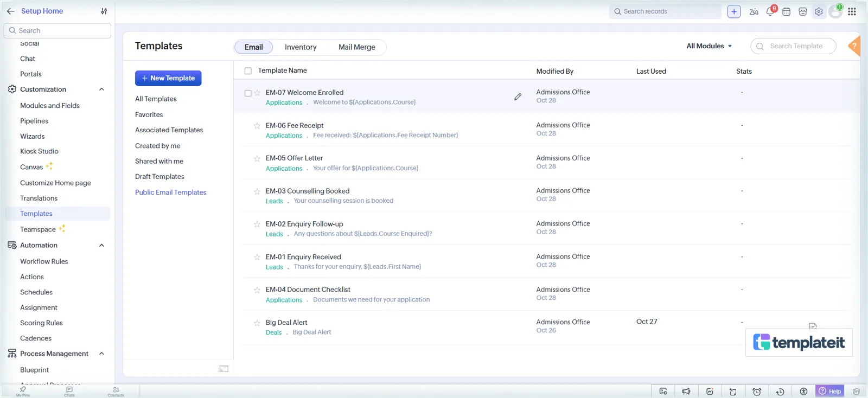This screenshot has width=868, height=398.
Task: Open My Pins in the bottom bar
Action: [23, 391]
